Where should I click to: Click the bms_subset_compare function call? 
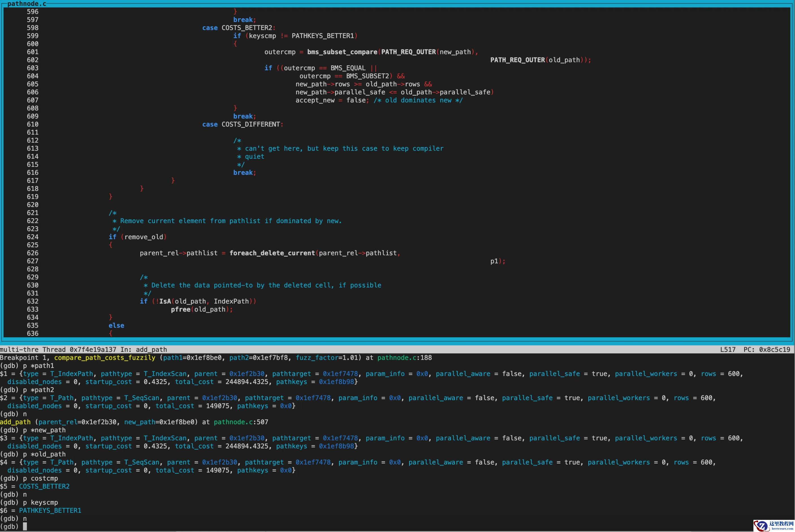pyautogui.click(x=342, y=52)
